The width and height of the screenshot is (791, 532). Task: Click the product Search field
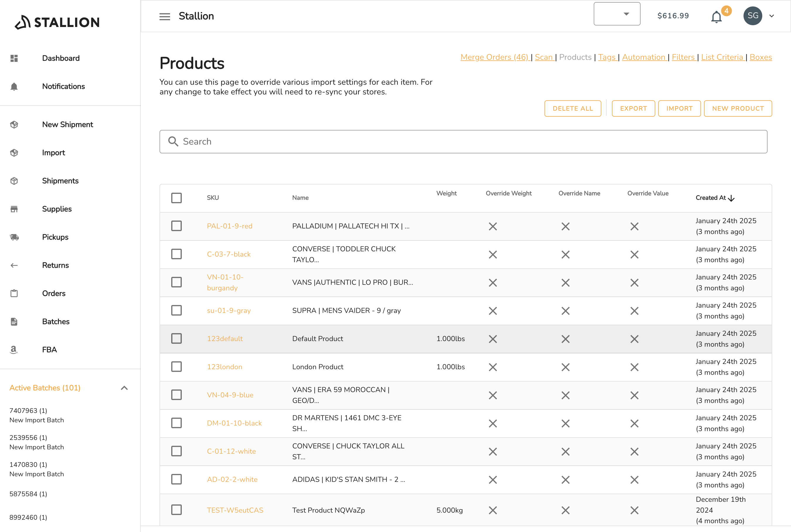463,141
